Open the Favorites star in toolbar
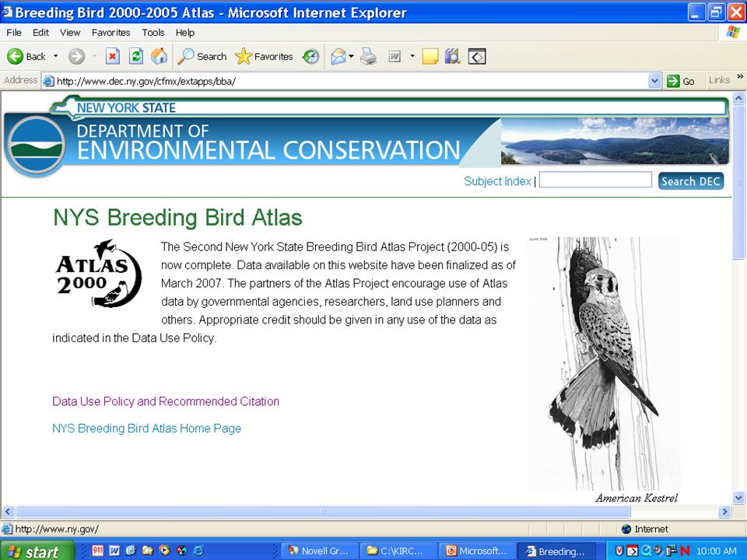 pos(264,57)
